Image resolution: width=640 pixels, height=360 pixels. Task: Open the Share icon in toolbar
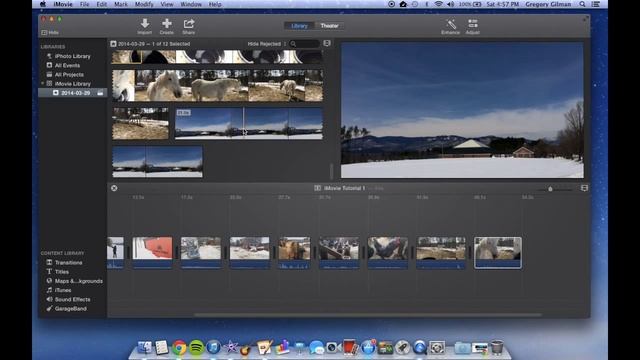[x=189, y=24]
